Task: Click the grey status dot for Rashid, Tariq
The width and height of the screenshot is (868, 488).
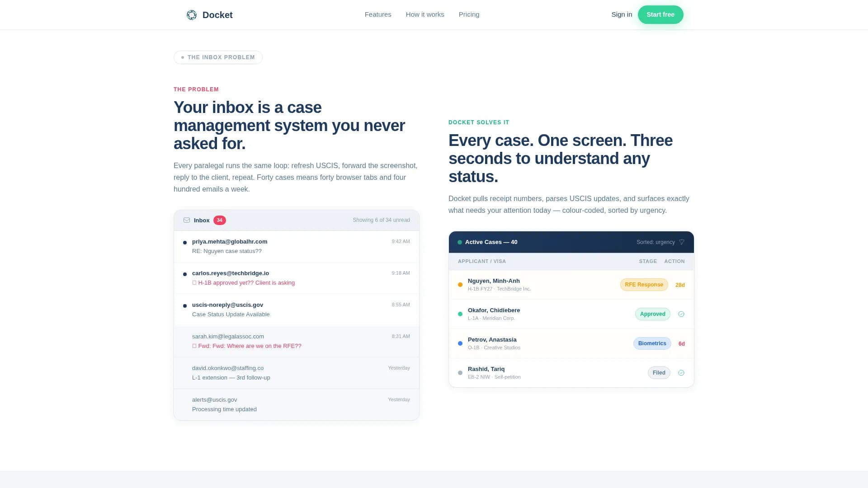Action: (460, 373)
